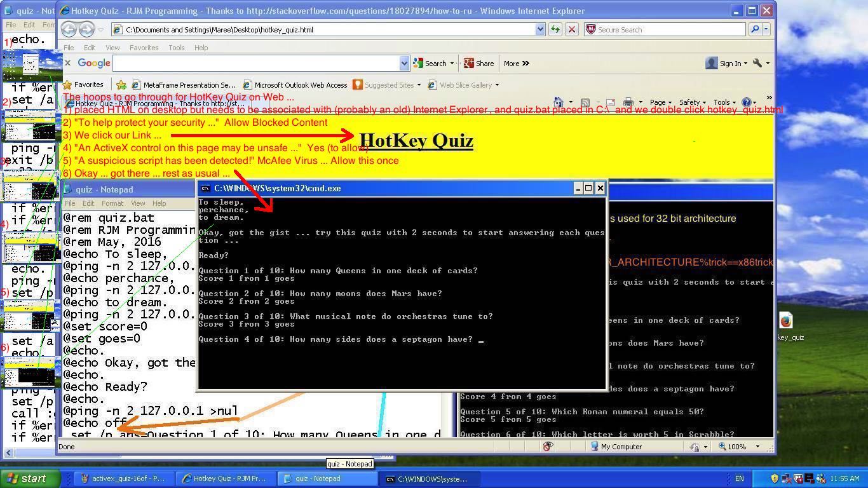Open the File menu in the quiz Notepad
The width and height of the screenshot is (868, 488).
[x=70, y=203]
